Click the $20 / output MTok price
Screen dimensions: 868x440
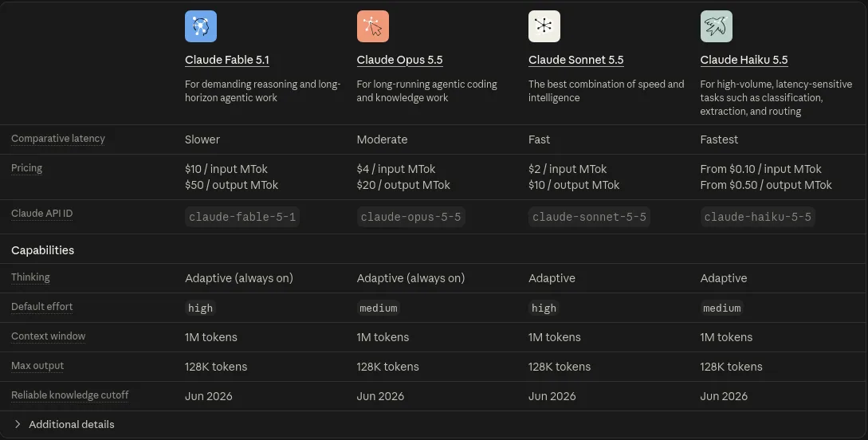pyautogui.click(x=403, y=185)
